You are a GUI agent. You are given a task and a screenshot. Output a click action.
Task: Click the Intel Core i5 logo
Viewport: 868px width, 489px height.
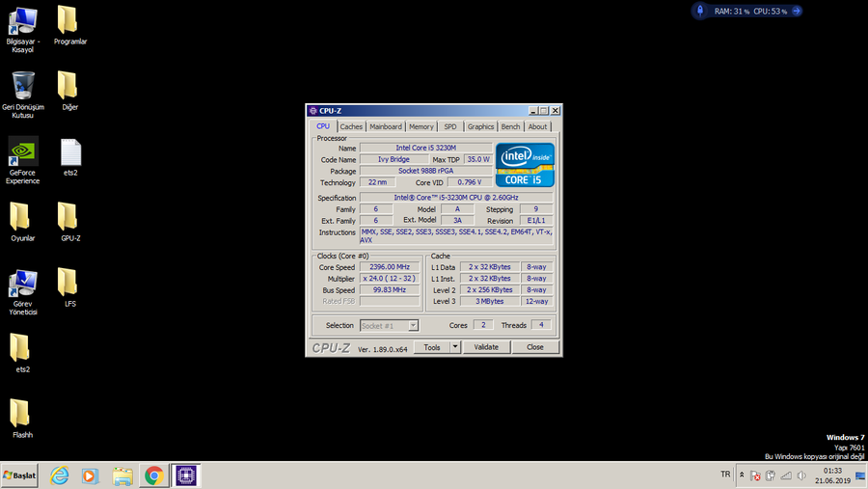click(525, 165)
